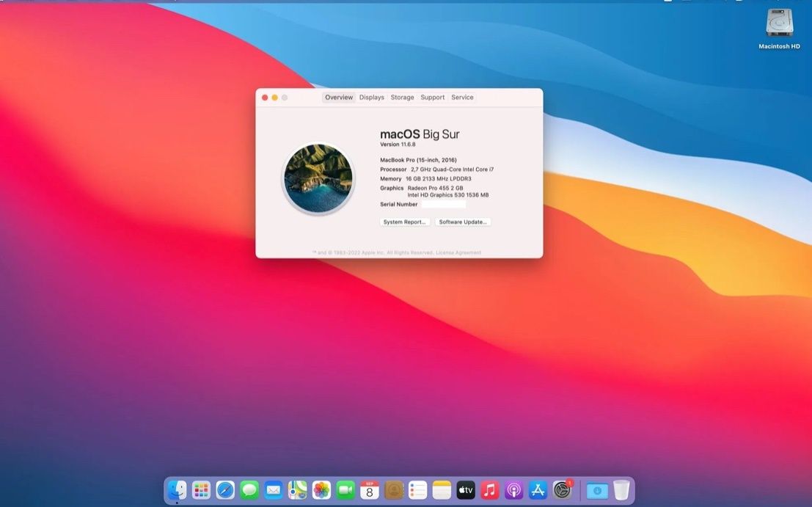The height and width of the screenshot is (507, 812).
Task: Open the Mail app in Dock
Action: coord(274,489)
